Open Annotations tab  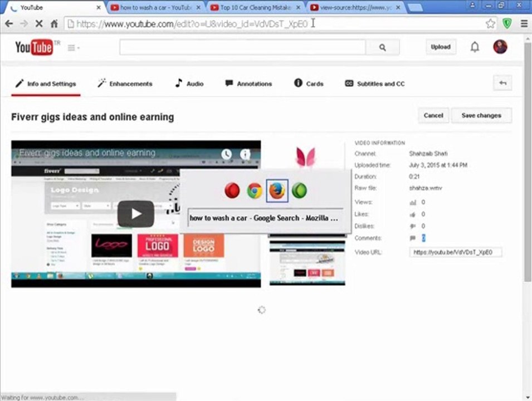[248, 84]
